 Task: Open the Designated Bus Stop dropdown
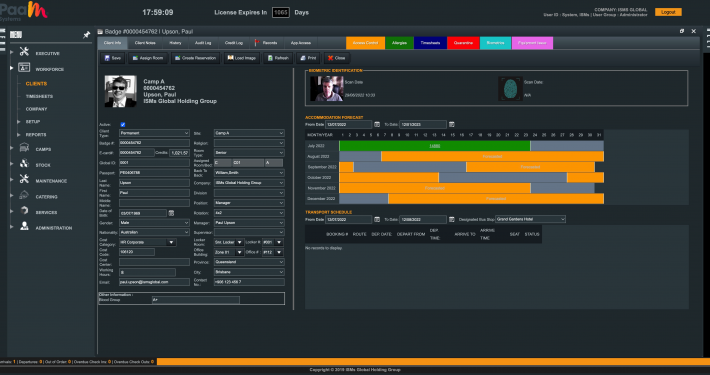point(530,219)
